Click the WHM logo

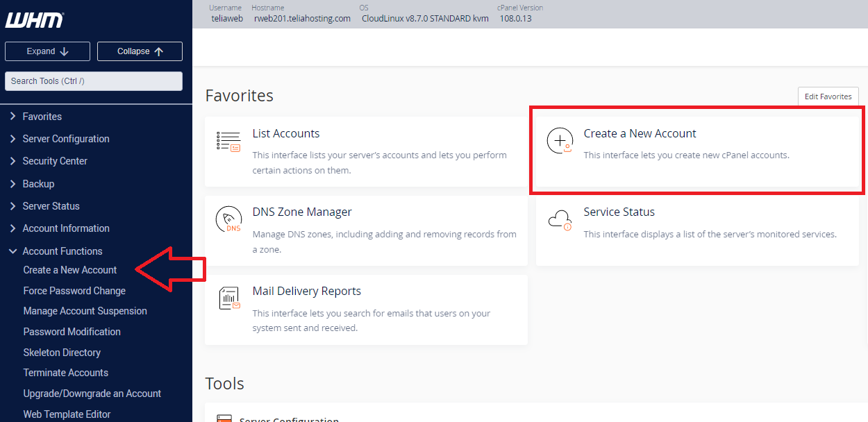coord(34,20)
